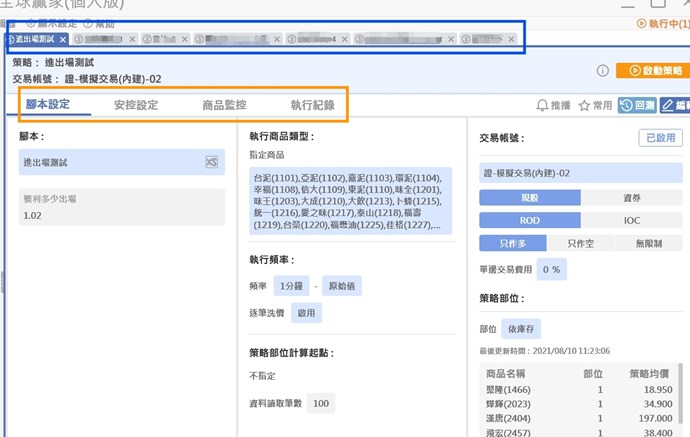Switch order type to IOC
The width and height of the screenshot is (690, 437).
[632, 220]
